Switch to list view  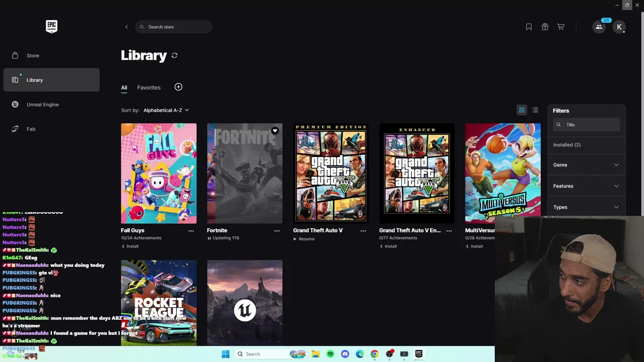[535, 110]
